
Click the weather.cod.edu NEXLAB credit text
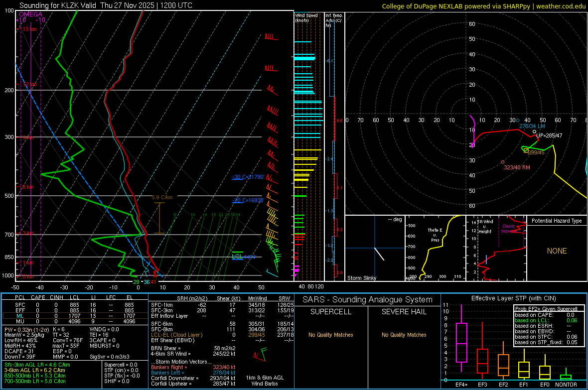click(x=483, y=6)
